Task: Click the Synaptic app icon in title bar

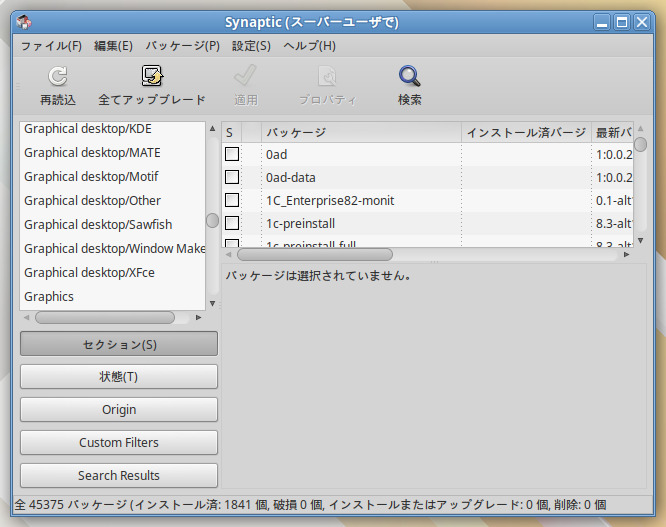Action: [x=24, y=22]
